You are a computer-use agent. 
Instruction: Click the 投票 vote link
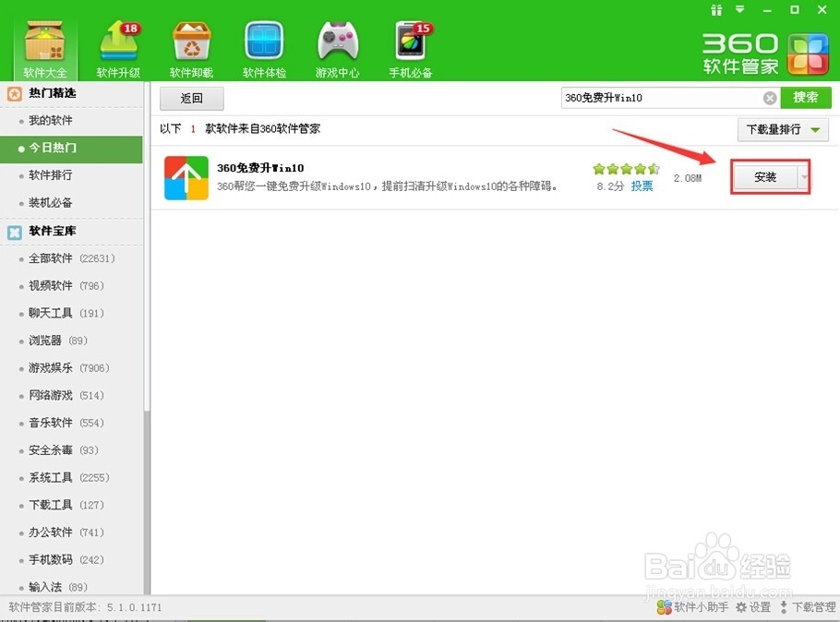coord(642,185)
